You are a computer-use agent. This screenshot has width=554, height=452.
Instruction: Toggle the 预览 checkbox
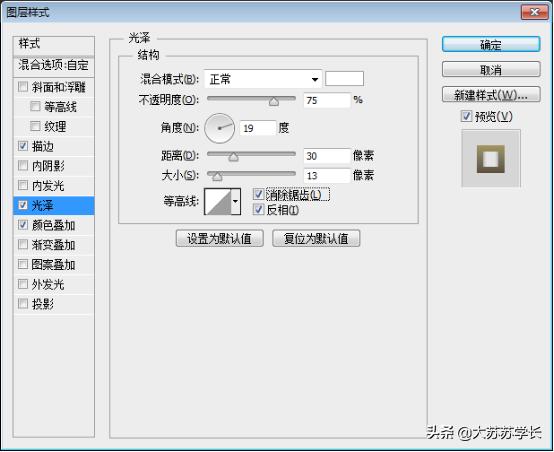point(466,116)
